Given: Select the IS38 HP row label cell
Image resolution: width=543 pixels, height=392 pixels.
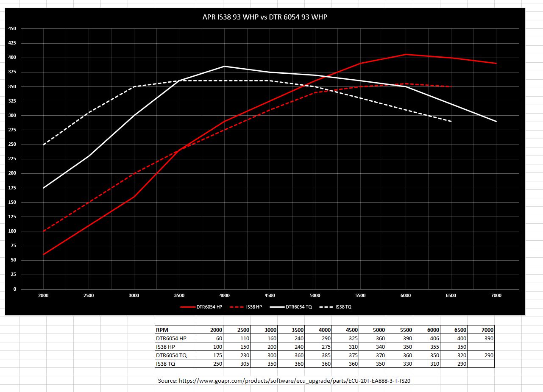Looking at the screenshot, I should (175, 347).
